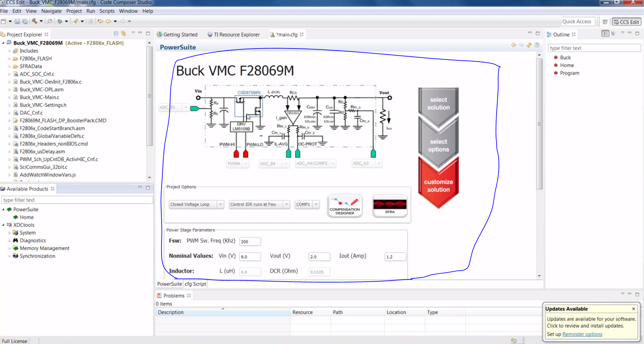Click the Save toolbar icon
This screenshot has width=644, height=344.
click(x=17, y=21)
